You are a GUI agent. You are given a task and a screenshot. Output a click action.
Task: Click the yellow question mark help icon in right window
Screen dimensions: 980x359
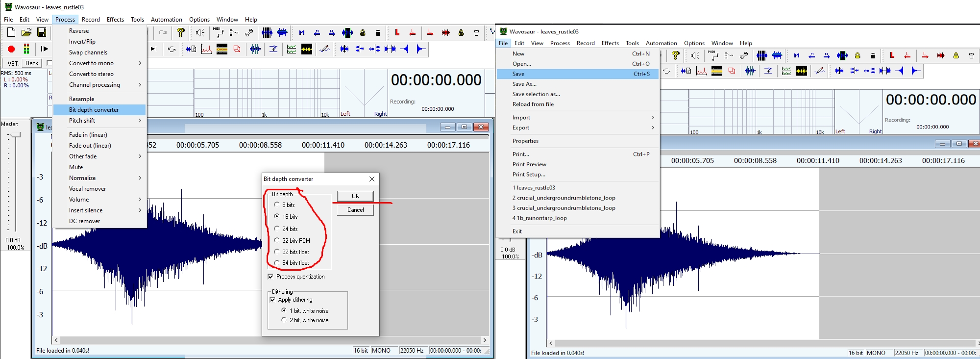click(x=676, y=55)
